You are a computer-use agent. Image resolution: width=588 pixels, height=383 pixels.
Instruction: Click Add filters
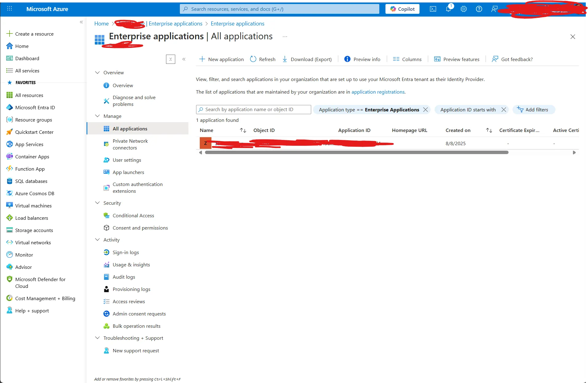[534, 110]
